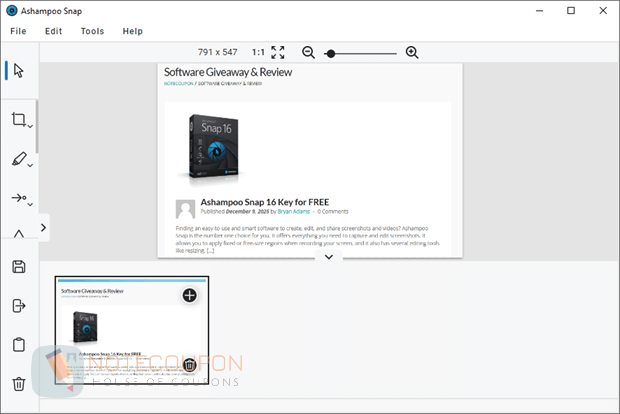
Task: Click the trash icon on thumbnail
Action: 189,365
